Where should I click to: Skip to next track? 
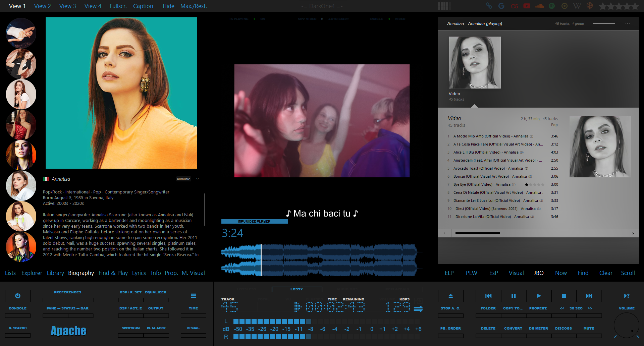point(589,296)
